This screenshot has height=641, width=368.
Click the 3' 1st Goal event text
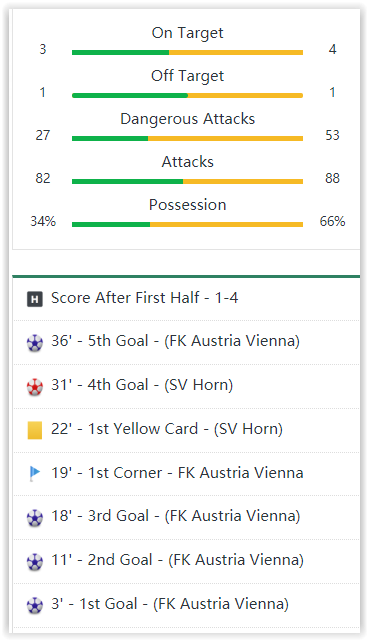point(170,604)
